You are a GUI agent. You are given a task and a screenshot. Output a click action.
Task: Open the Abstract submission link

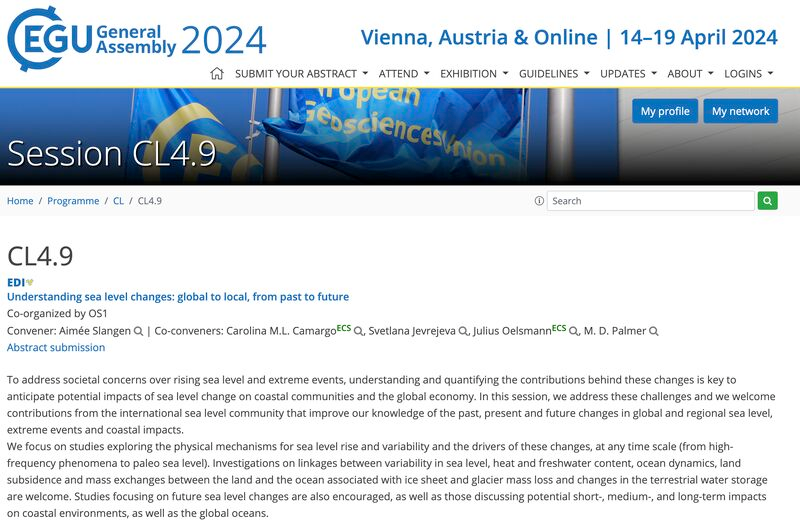56,348
